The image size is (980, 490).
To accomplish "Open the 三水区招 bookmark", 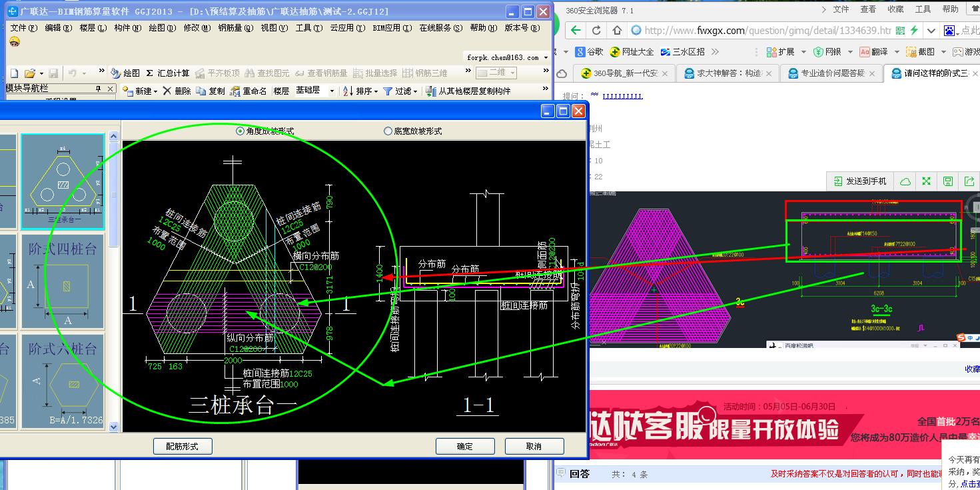I will click(682, 51).
